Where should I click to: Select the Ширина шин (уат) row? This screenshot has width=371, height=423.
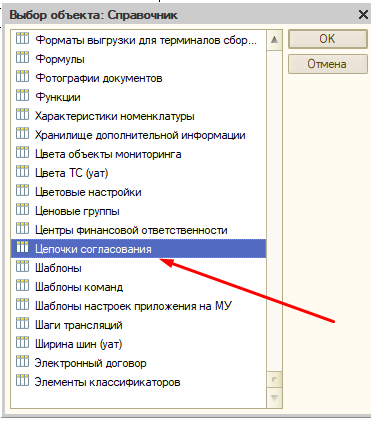click(138, 344)
